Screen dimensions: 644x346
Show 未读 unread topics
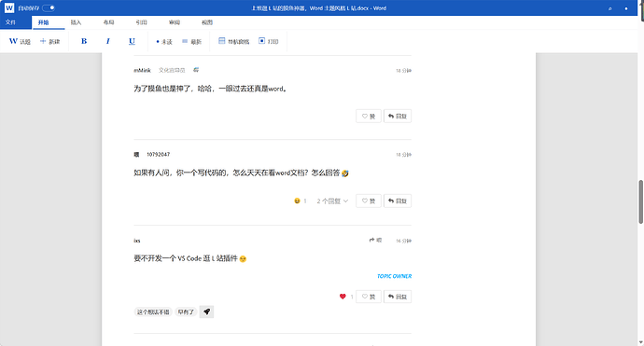[x=164, y=41]
